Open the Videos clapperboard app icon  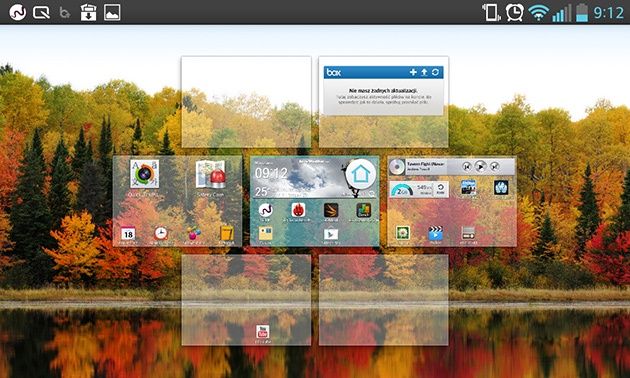pos(436,233)
